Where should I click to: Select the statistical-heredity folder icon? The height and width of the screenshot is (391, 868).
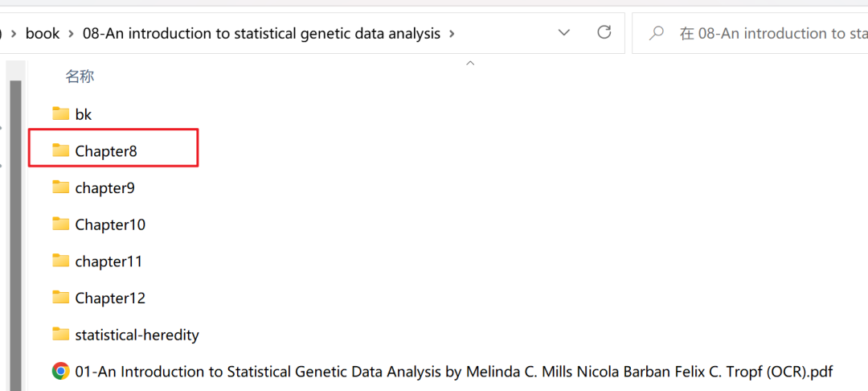[60, 335]
